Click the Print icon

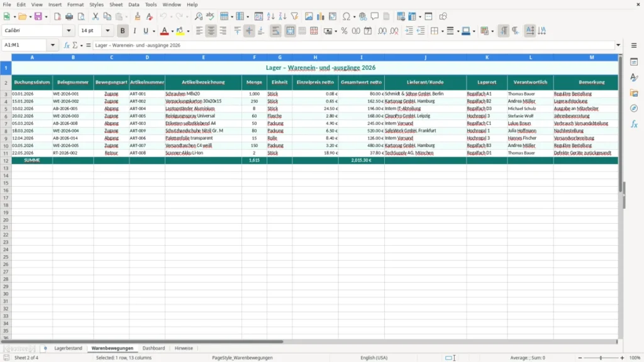point(69,16)
